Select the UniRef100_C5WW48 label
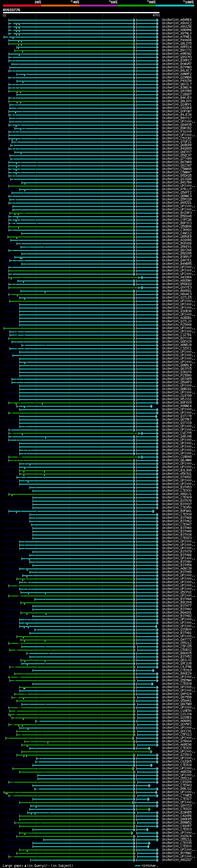The height and width of the screenshot is (868, 197). (x=177, y=169)
